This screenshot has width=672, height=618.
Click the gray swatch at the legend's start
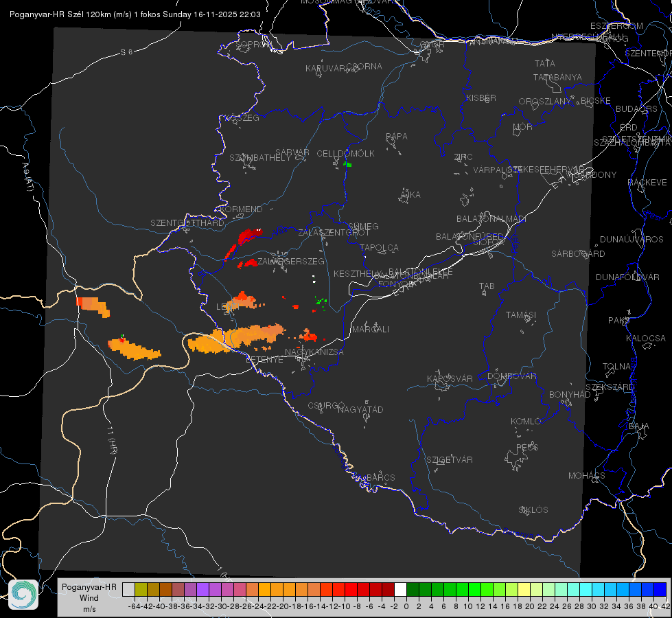pyautogui.click(x=128, y=589)
